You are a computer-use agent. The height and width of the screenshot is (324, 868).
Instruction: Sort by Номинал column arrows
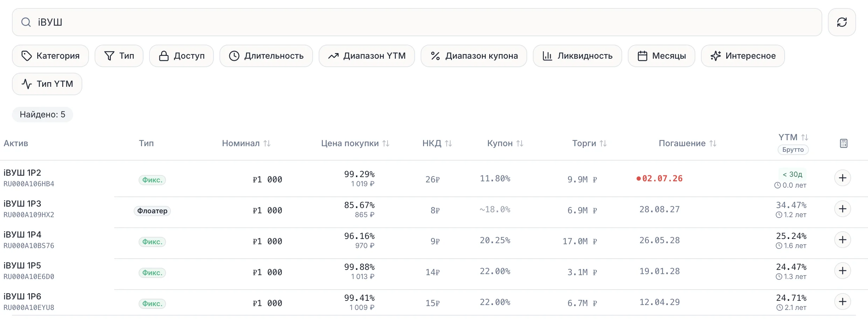click(267, 143)
